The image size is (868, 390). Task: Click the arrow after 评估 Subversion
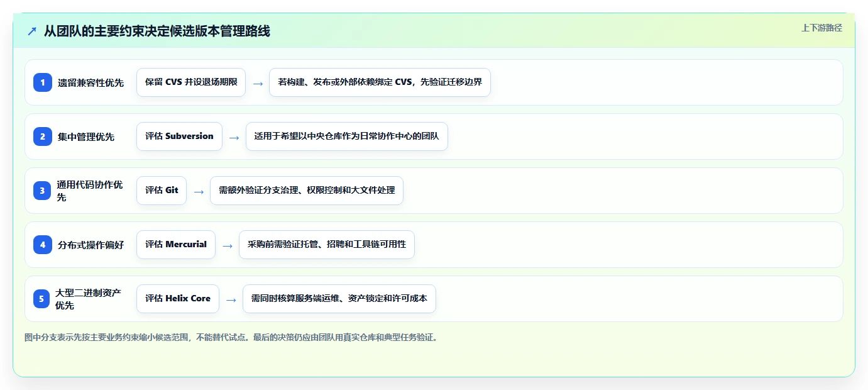[x=234, y=137]
